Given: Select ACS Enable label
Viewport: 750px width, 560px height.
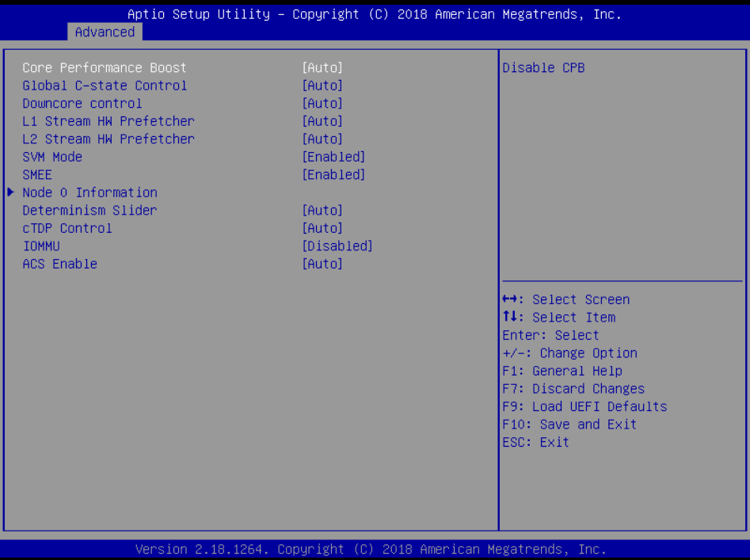Looking at the screenshot, I should point(59,264).
